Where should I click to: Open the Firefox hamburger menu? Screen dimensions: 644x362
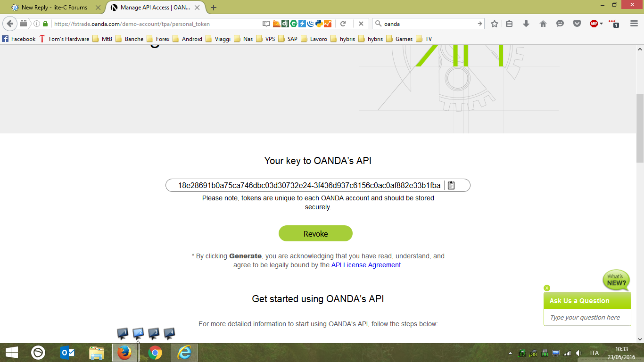click(634, 24)
